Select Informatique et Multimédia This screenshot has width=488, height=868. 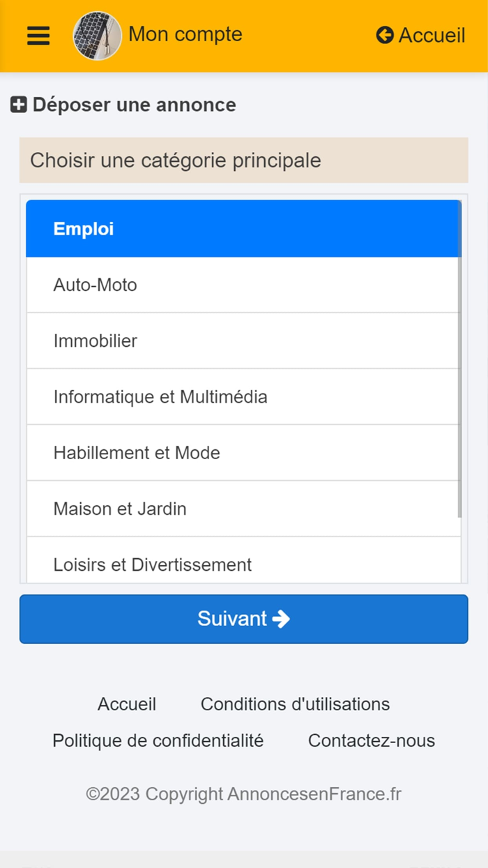(x=243, y=396)
